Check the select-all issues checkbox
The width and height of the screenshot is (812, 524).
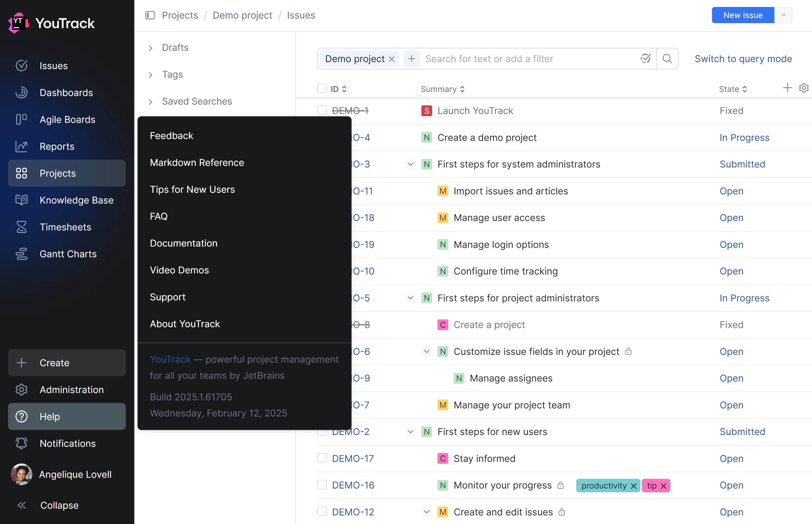pos(322,89)
